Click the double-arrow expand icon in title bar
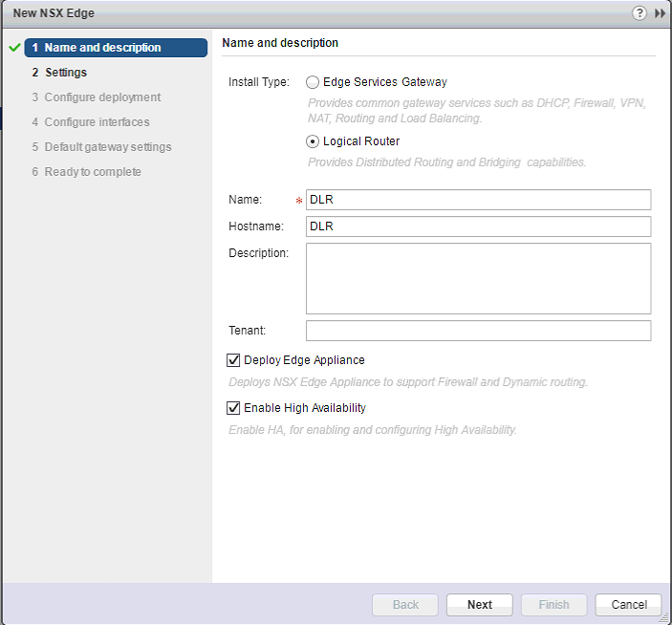The image size is (672, 625). pyautogui.click(x=660, y=13)
